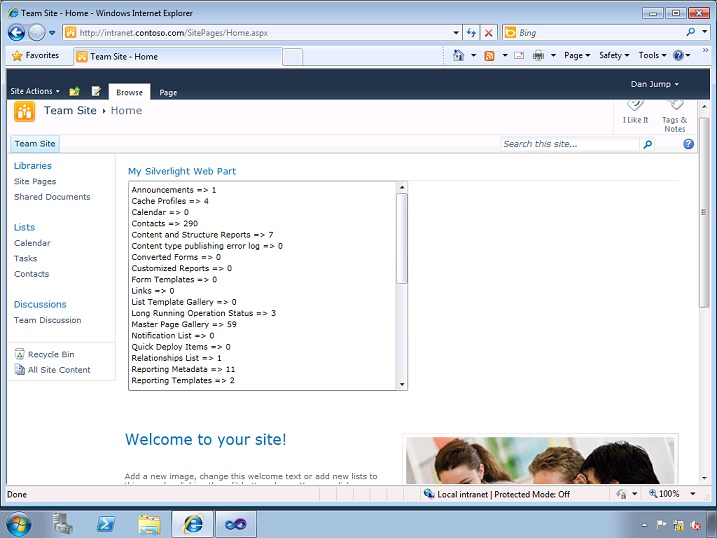The height and width of the screenshot is (538, 717).
Task: Open the search provider dropdown arrow
Action: point(705,32)
